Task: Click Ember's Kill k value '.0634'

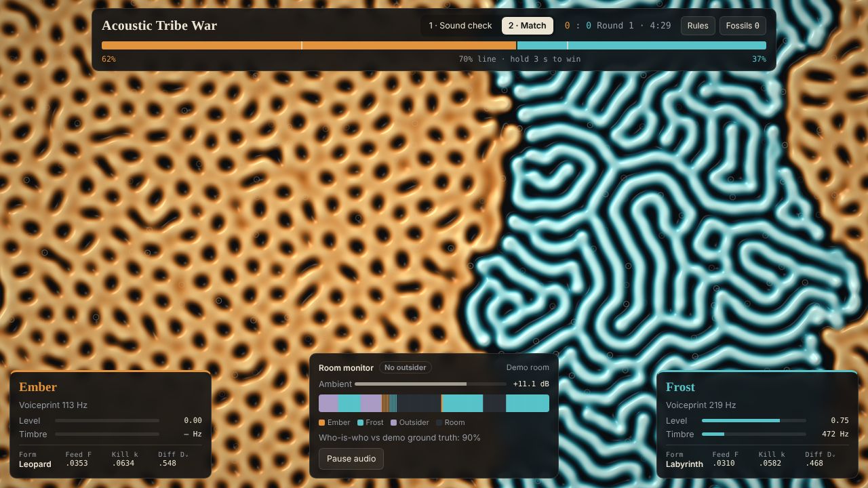Action: [123, 464]
